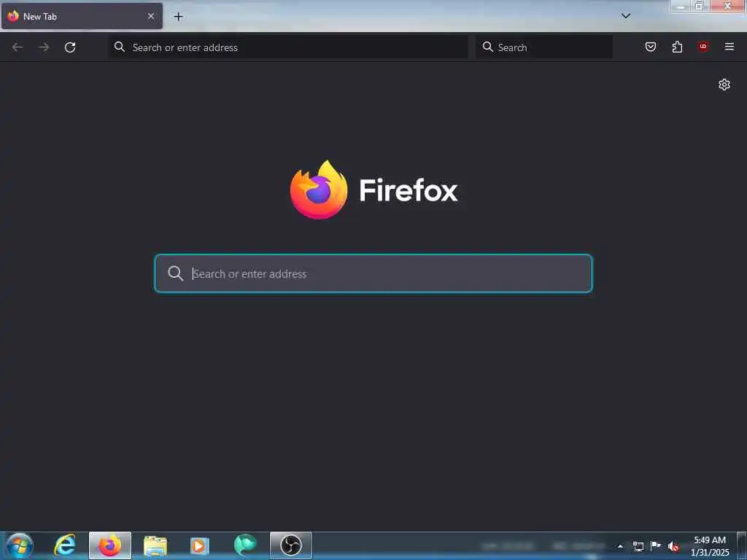747x560 pixels.
Task: Open the Extensions puzzle icon
Action: tap(677, 47)
